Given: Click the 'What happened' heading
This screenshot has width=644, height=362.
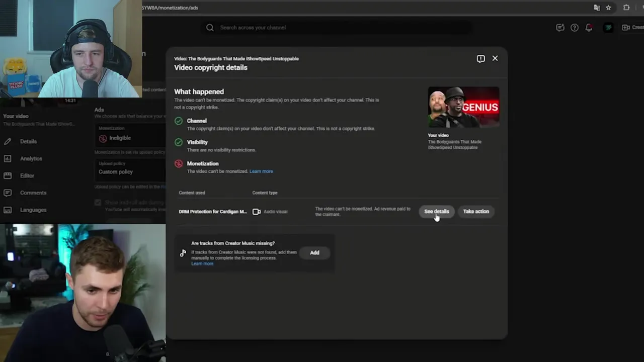Looking at the screenshot, I should tap(199, 92).
